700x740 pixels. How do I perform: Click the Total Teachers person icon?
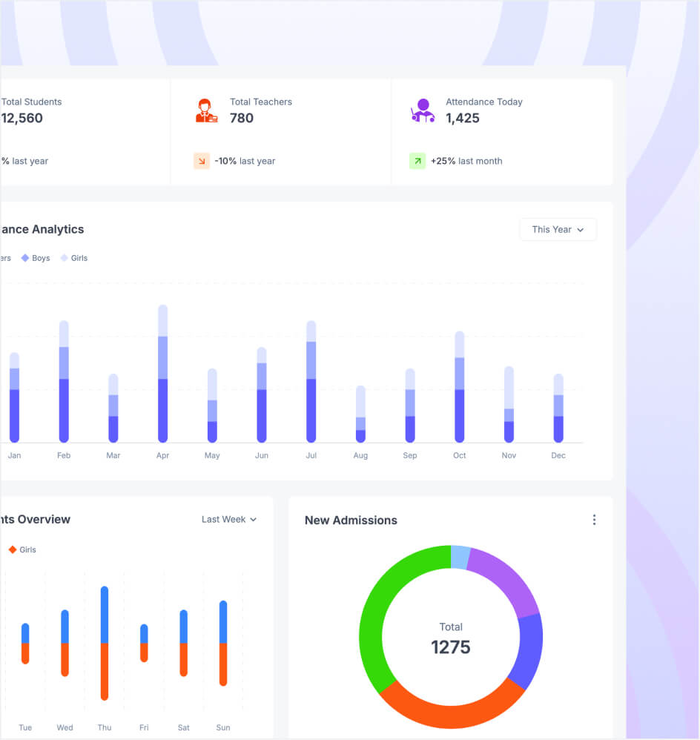click(206, 110)
